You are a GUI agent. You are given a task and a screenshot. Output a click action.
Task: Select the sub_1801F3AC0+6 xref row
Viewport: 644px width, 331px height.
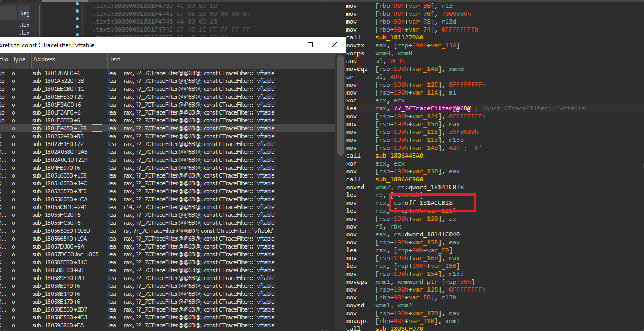click(x=168, y=105)
